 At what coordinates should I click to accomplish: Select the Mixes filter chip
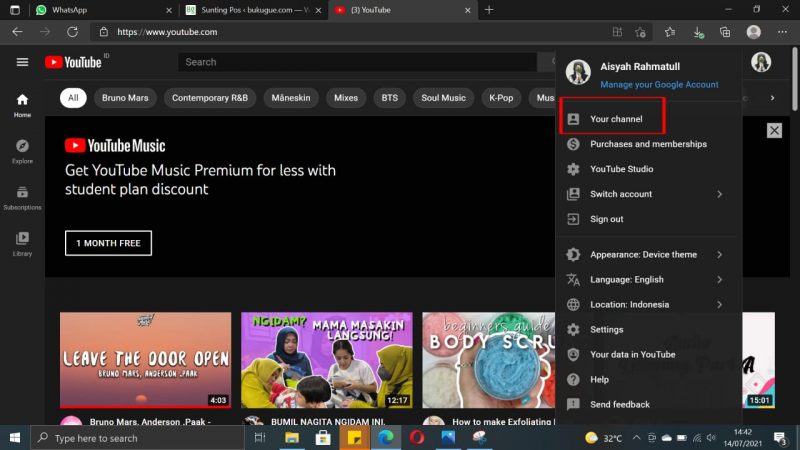[346, 97]
